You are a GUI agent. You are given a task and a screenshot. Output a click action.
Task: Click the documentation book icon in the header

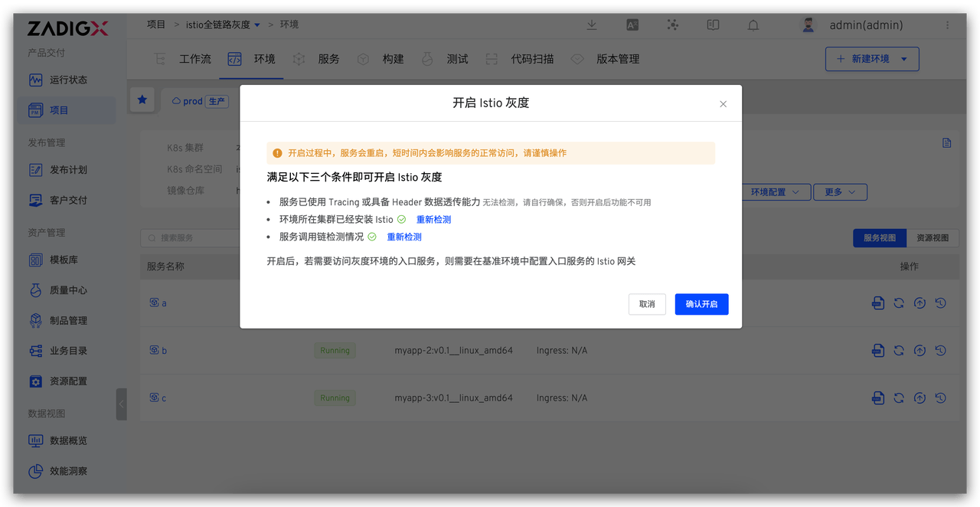(x=713, y=25)
